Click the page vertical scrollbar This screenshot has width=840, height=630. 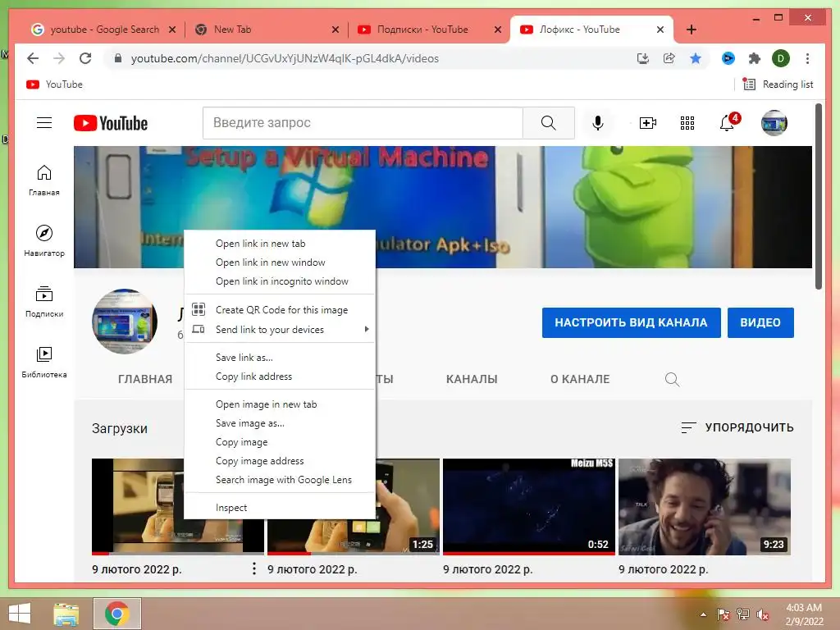818,196
